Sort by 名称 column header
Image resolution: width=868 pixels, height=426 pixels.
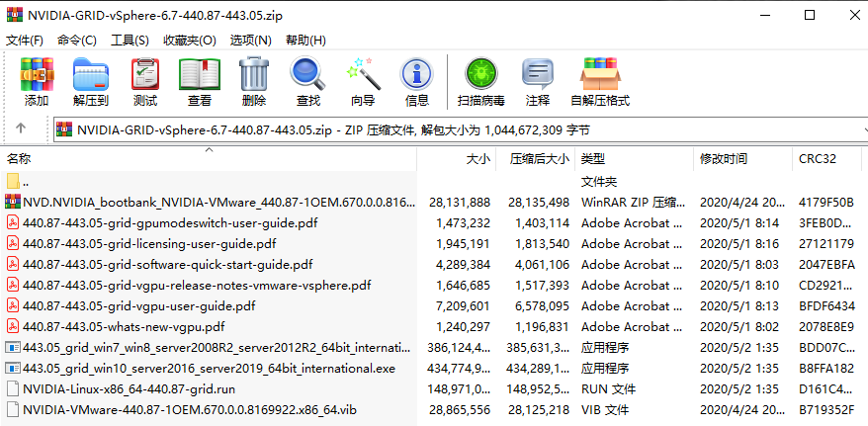click(x=209, y=159)
